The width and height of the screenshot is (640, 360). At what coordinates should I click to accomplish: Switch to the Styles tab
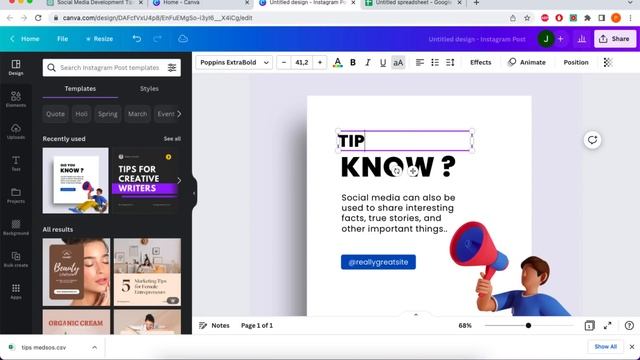pos(149,89)
